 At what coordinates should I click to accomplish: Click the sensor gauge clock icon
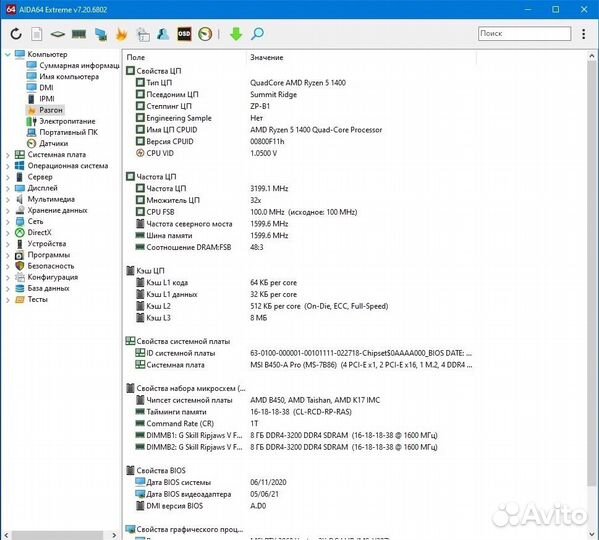[x=205, y=34]
